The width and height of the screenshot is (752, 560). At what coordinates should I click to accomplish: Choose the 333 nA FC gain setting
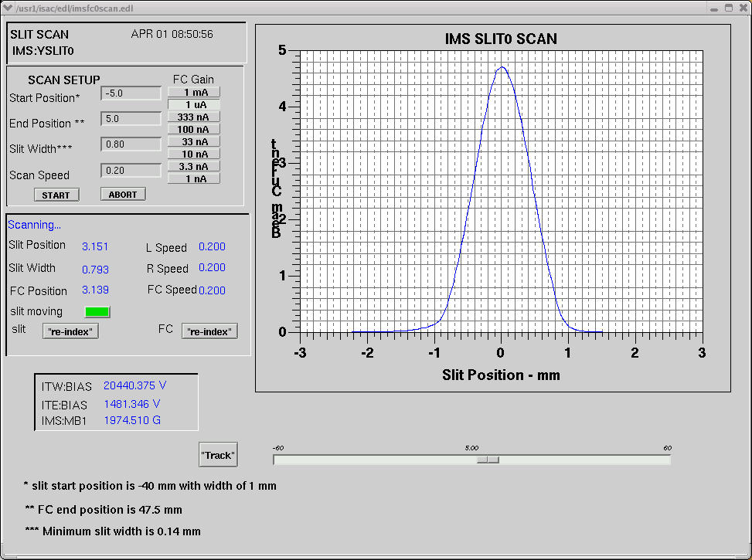pyautogui.click(x=194, y=117)
